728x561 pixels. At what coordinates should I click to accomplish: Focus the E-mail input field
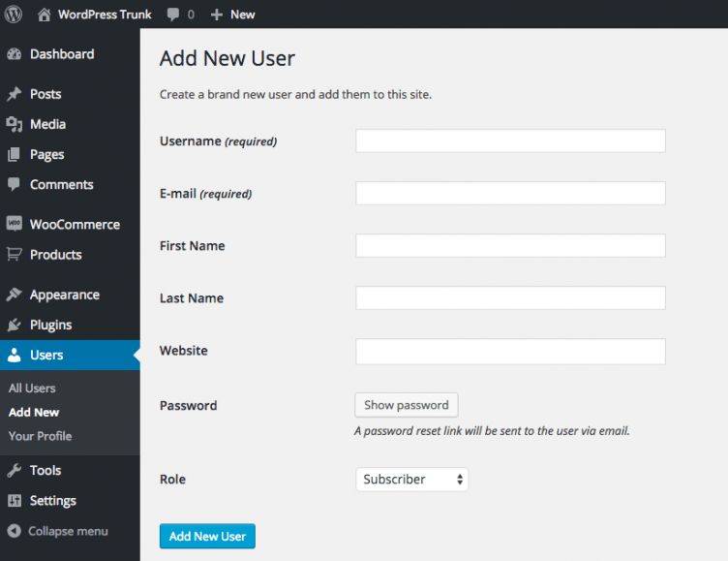click(x=510, y=194)
